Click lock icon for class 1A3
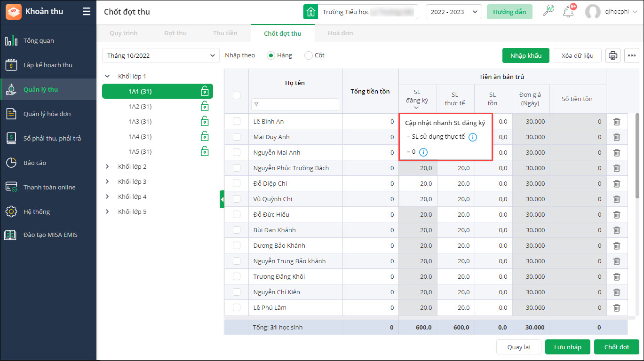This screenshot has height=361, width=644. (205, 121)
